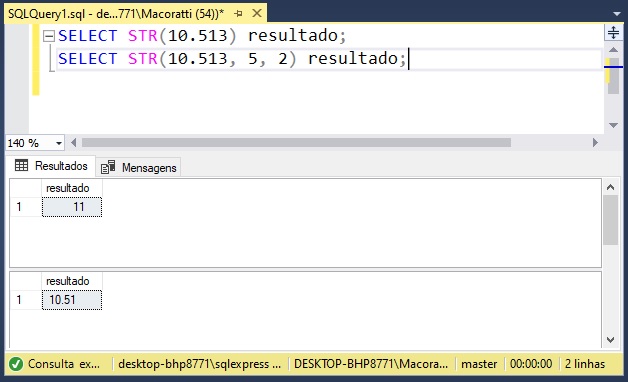Click the 00:00:00 elapsed time entry
Viewport: 628px width, 382px height.
[531, 364]
